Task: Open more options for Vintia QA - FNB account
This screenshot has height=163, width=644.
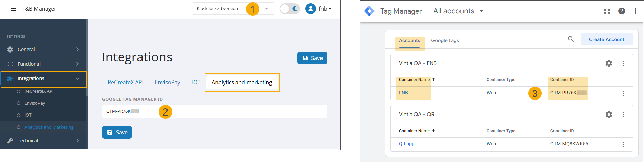Action: [623, 63]
